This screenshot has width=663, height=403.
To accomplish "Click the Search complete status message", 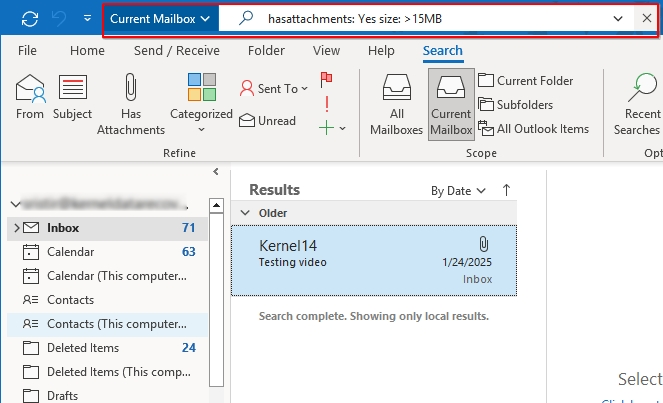I will (374, 316).
